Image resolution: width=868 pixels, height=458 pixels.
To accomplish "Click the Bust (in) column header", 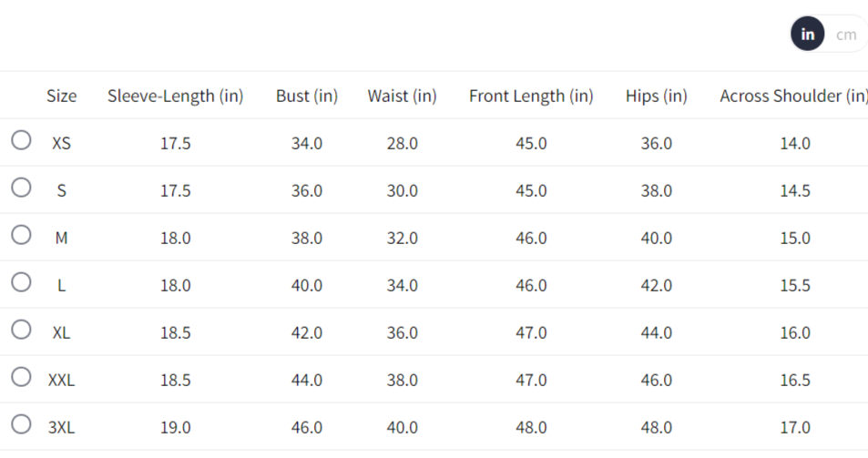I will [307, 96].
